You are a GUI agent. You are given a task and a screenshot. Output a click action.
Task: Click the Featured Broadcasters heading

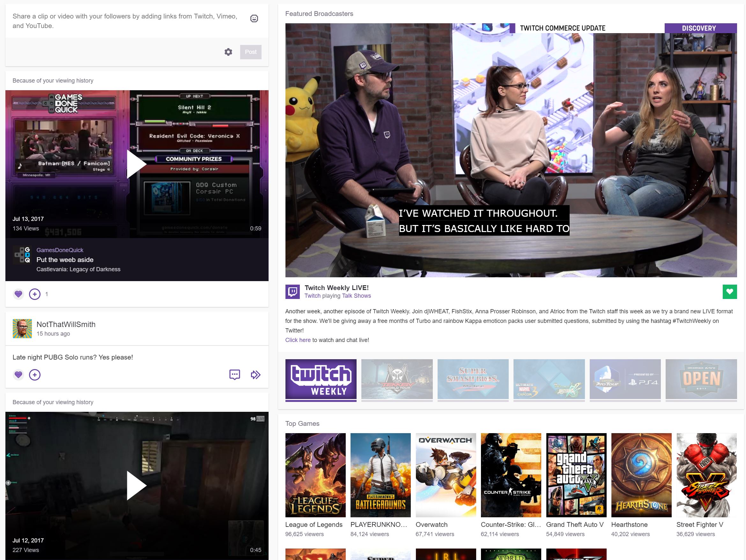point(319,14)
